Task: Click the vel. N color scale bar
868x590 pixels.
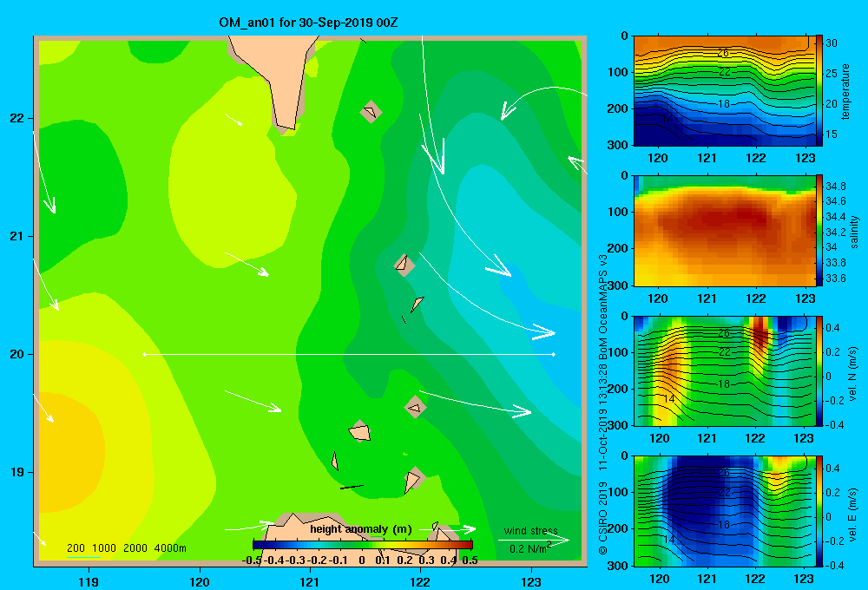Action: tap(819, 370)
